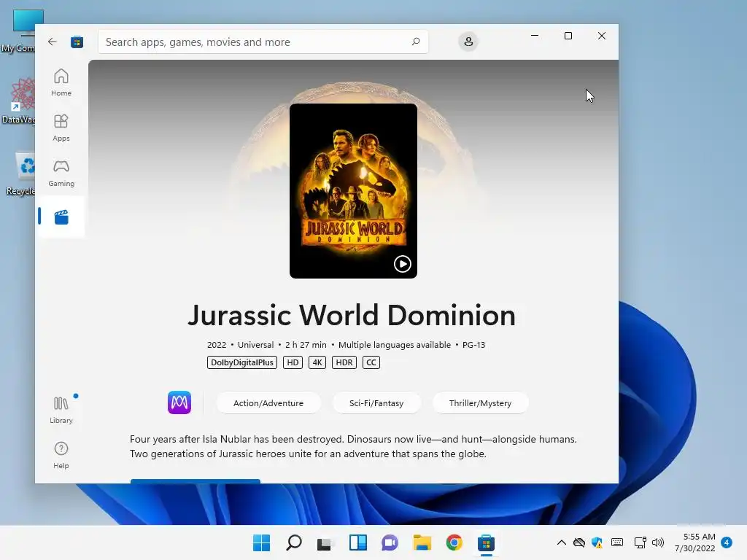Select the Recycle Bin desktop icon
This screenshot has height=560, width=747.
[21, 174]
